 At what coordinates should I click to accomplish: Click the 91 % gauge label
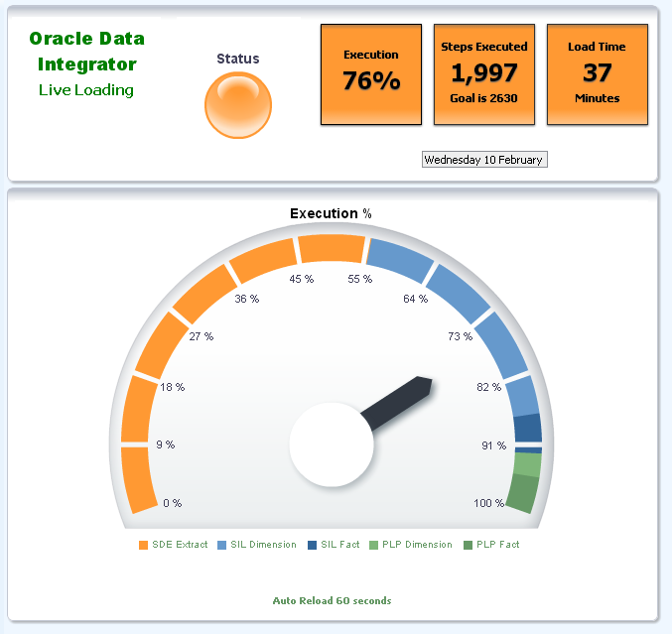point(493,445)
